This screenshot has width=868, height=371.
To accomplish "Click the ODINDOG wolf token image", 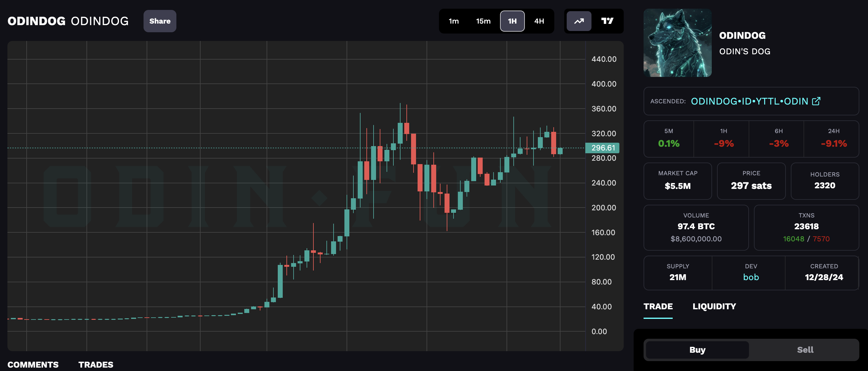I will click(677, 43).
